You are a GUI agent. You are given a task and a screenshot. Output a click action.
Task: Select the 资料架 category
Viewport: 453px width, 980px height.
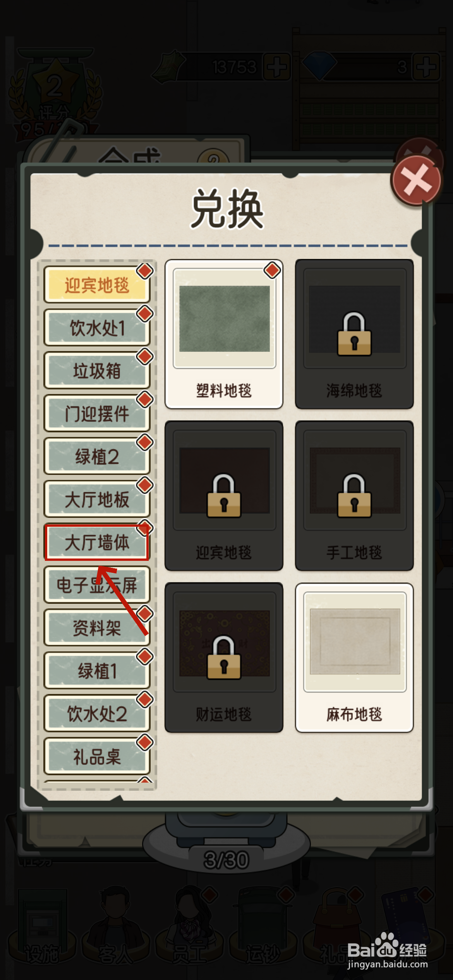(97, 628)
